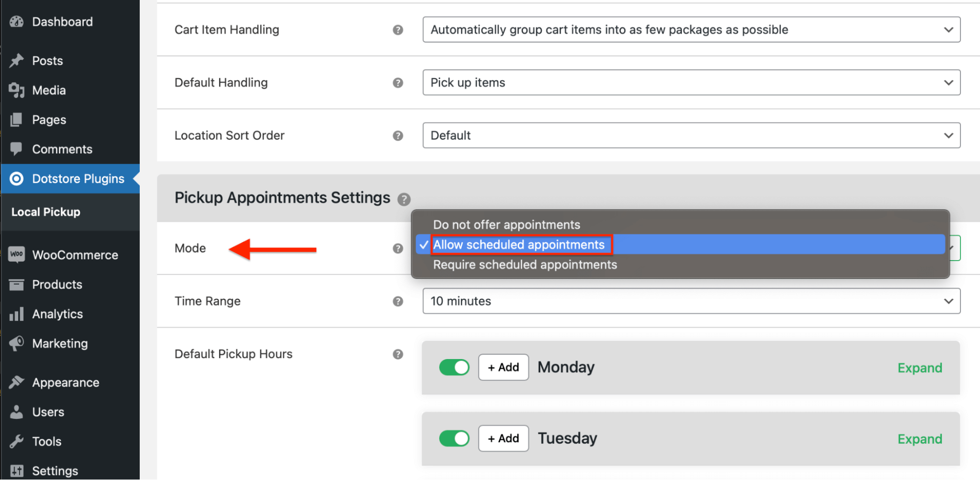This screenshot has width=980, height=480.
Task: Open Comments via speech bubble icon
Action: 16,149
